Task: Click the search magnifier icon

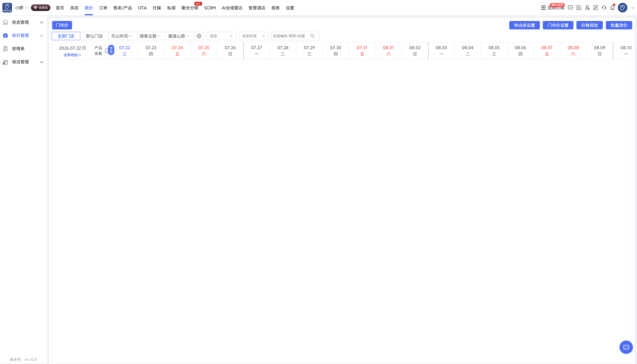Action: [313, 36]
